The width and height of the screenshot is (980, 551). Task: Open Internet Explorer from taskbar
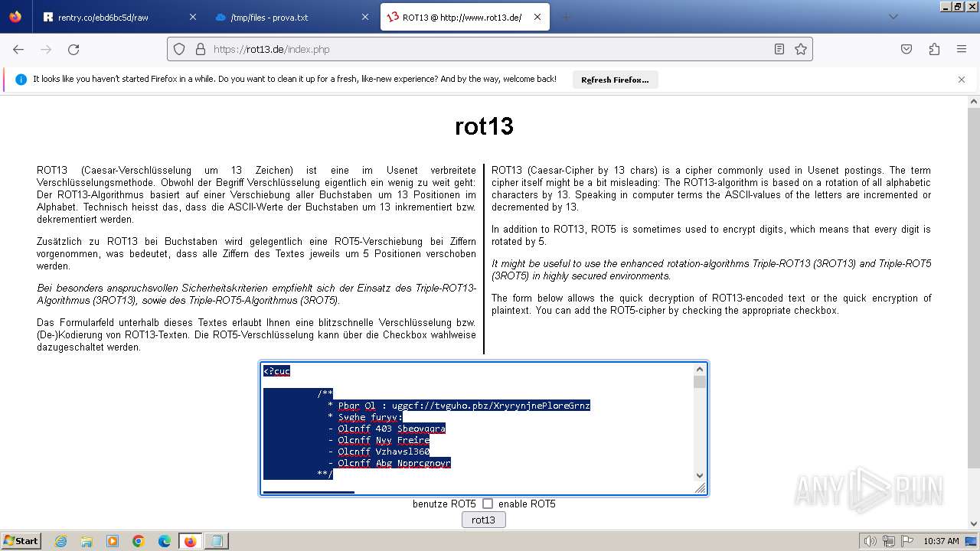[x=61, y=541]
